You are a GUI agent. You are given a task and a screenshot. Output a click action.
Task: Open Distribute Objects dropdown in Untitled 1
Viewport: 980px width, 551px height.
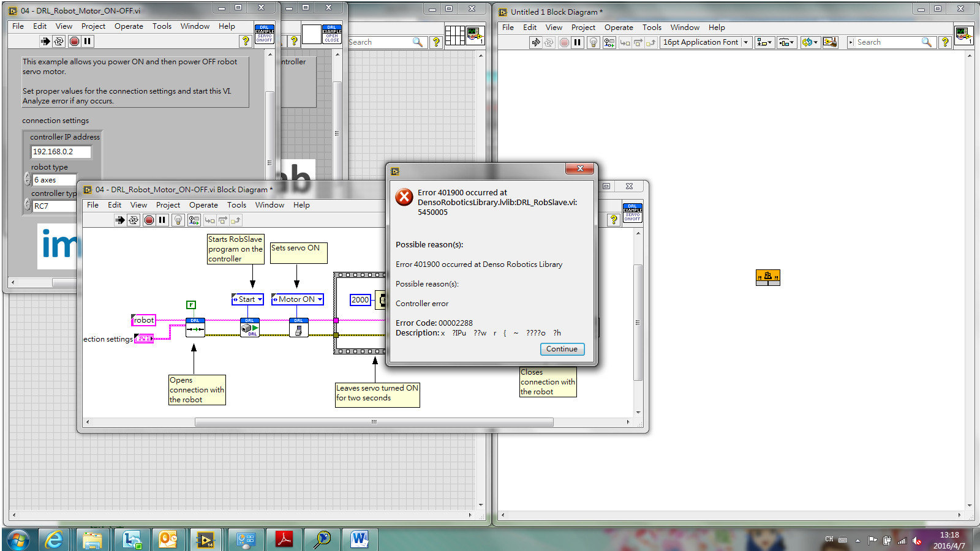[x=786, y=42]
